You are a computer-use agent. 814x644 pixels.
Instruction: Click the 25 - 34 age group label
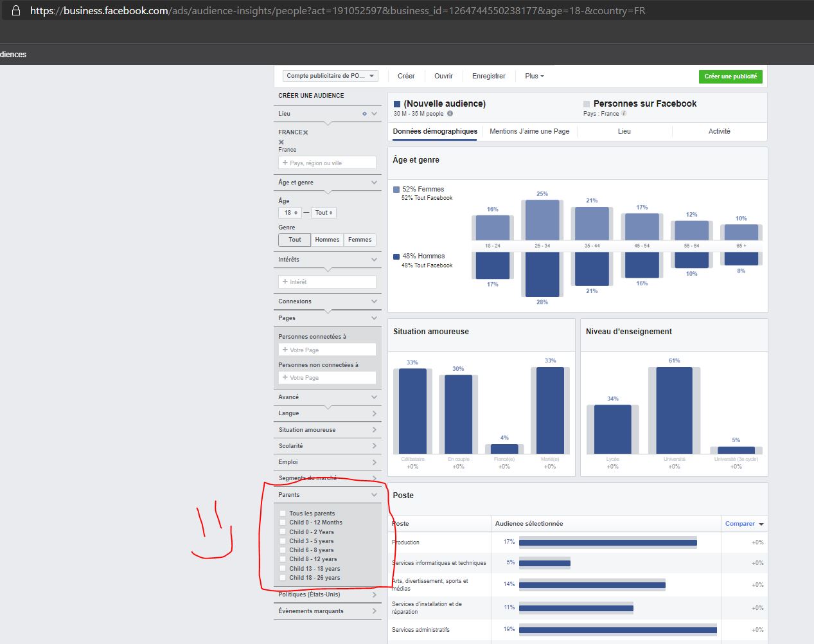click(x=542, y=246)
